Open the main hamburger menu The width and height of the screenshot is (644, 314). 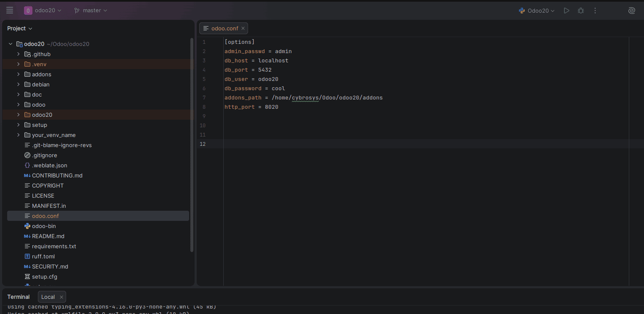10,10
